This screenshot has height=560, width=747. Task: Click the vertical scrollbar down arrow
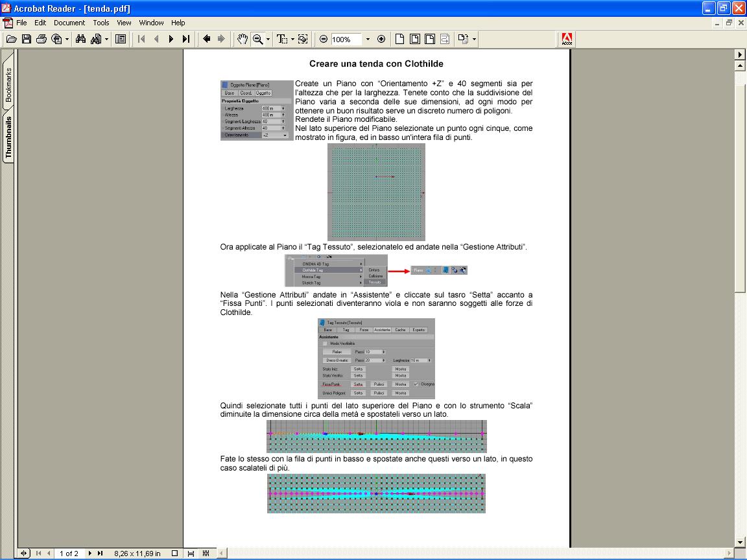click(x=740, y=542)
